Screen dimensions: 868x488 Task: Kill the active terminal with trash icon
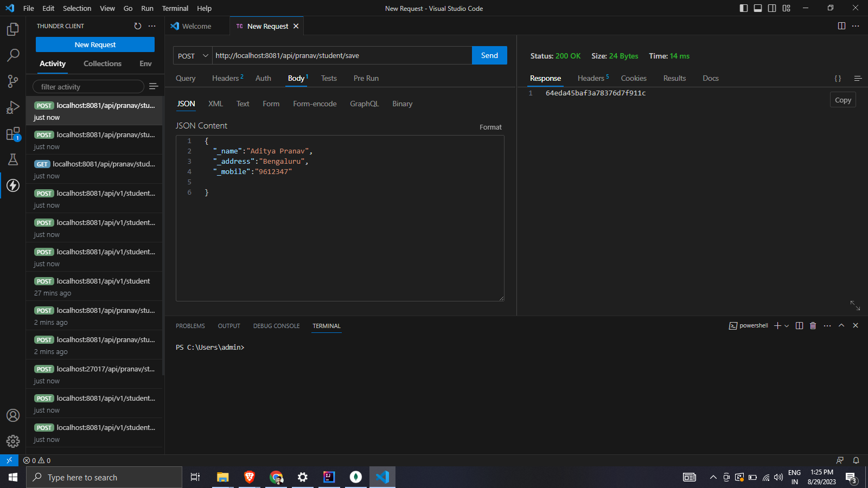(x=813, y=325)
